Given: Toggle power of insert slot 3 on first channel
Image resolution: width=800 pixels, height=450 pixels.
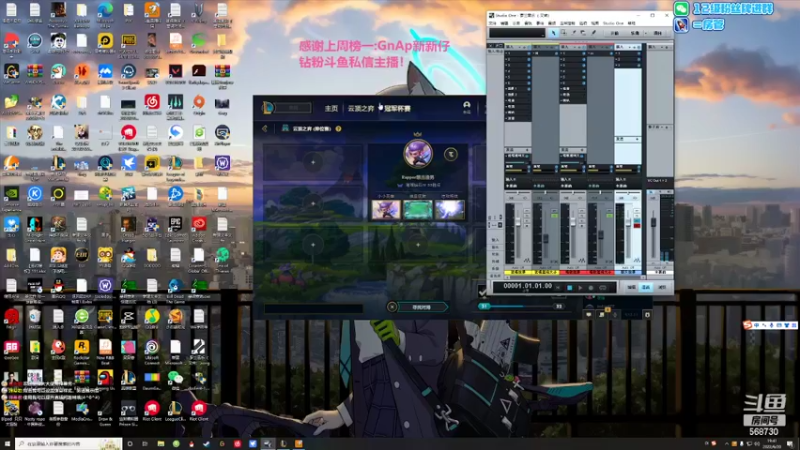Looking at the screenshot, I should [x=529, y=65].
